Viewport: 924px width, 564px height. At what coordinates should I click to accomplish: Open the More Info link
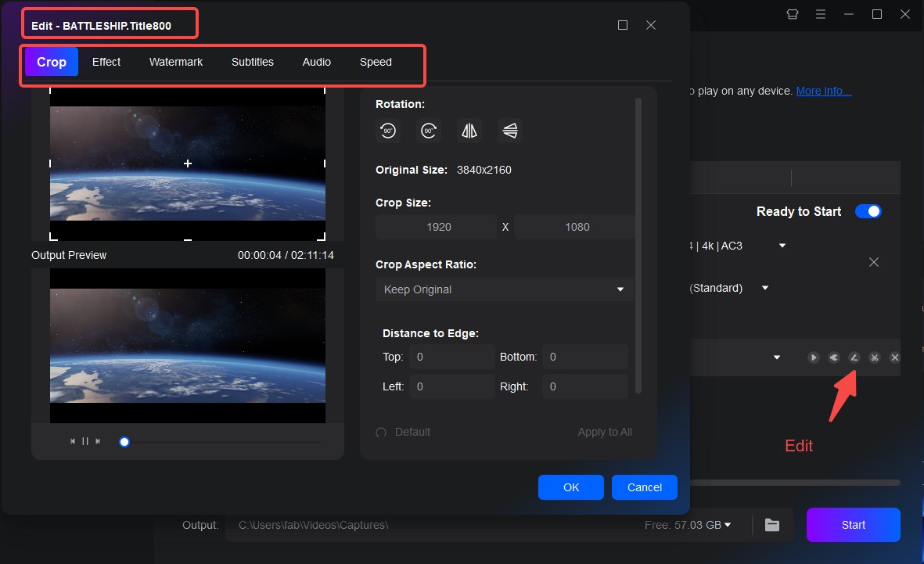(823, 91)
